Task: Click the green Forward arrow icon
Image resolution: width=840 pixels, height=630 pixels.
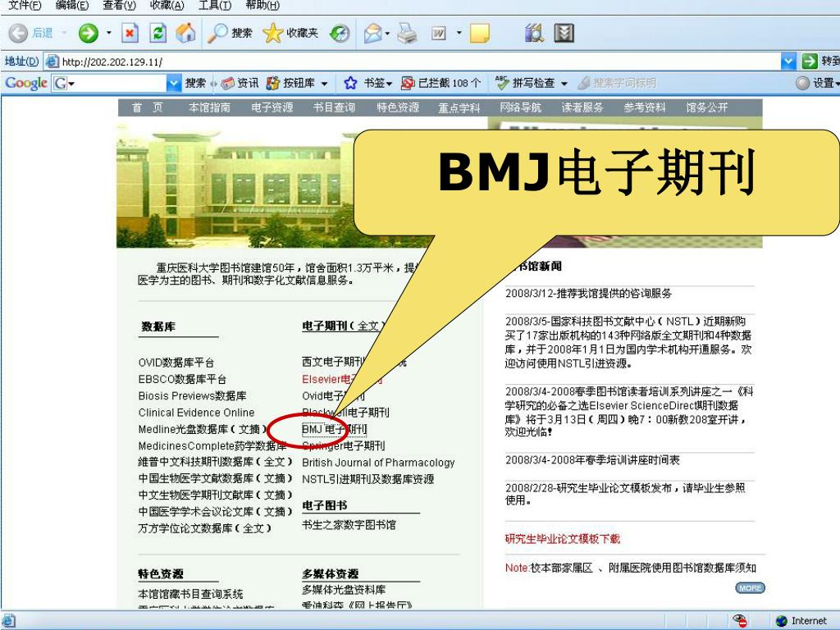Action: (x=88, y=33)
